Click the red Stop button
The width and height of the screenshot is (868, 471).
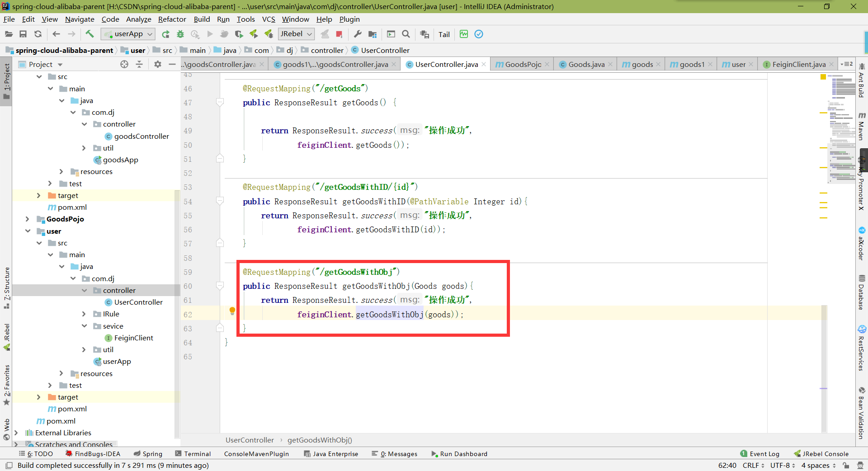point(339,34)
